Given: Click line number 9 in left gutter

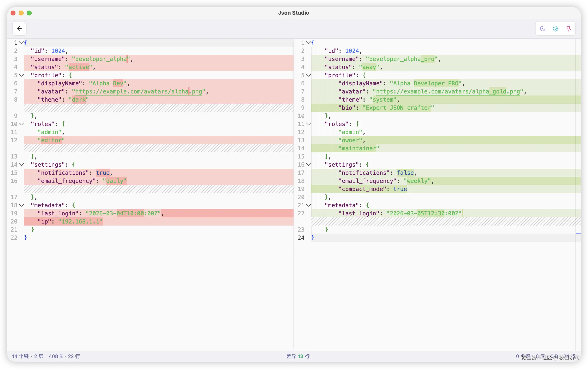Looking at the screenshot, I should (16, 116).
